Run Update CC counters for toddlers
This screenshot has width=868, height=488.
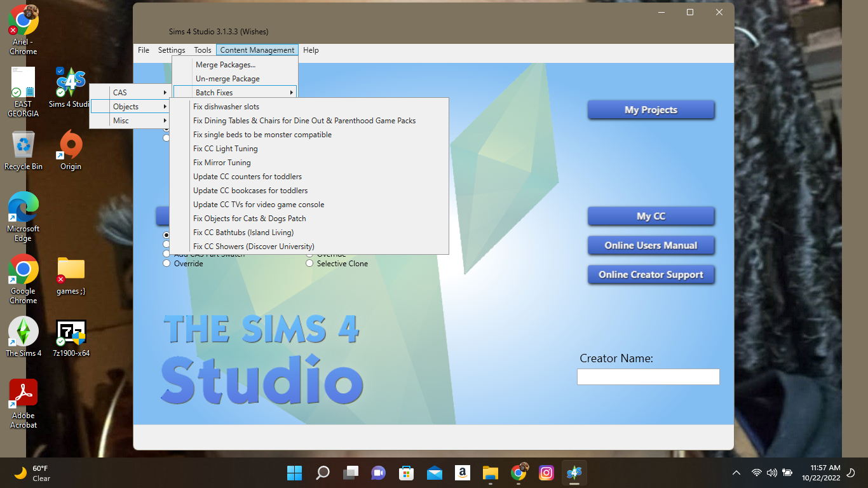point(309,177)
